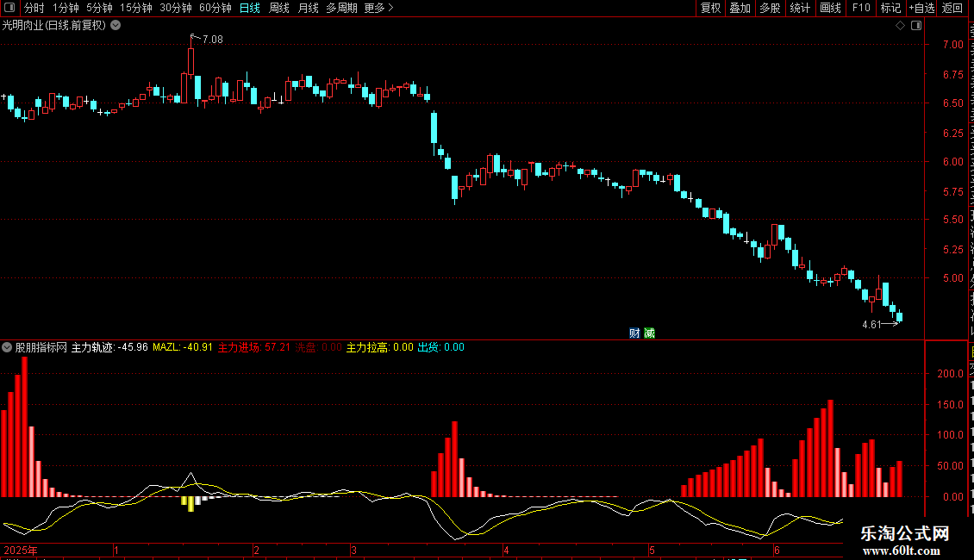Screen dimensions: 974x560
Task: Click the 5.00 price axis label
Action: click(952, 278)
